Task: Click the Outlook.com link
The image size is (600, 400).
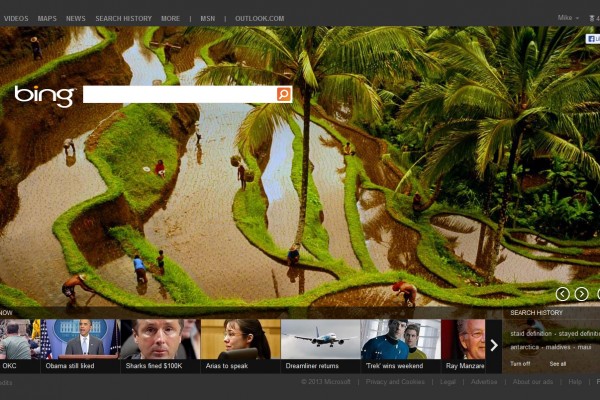Action: [262, 18]
